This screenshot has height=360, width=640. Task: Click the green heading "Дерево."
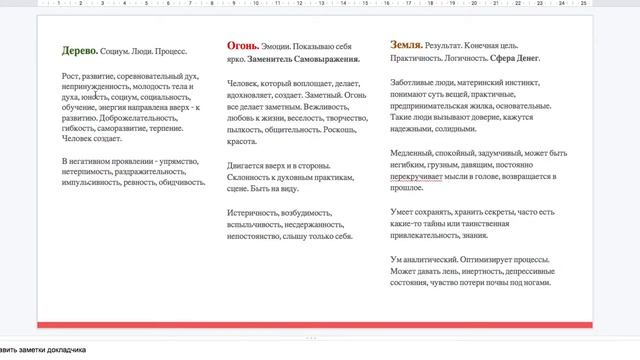(80, 51)
